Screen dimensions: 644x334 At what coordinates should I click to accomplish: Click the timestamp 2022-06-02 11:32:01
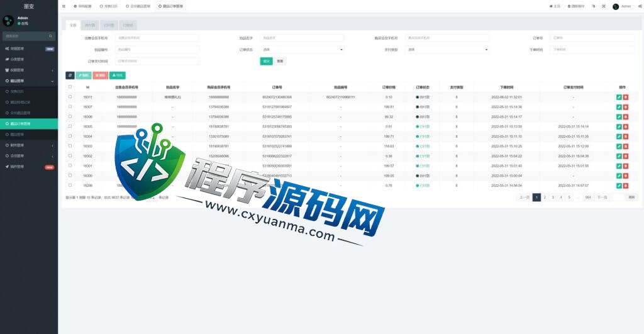[x=506, y=97]
